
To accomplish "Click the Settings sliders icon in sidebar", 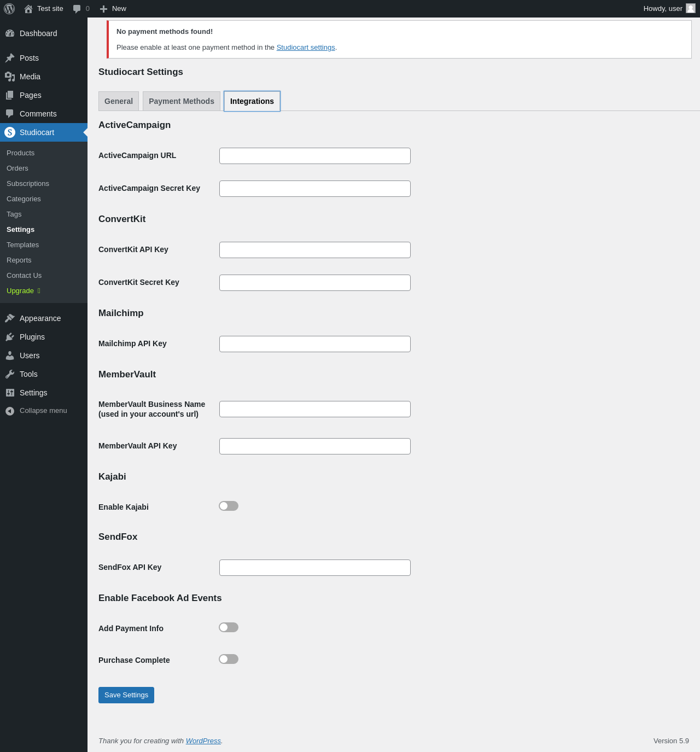I will (x=10, y=393).
